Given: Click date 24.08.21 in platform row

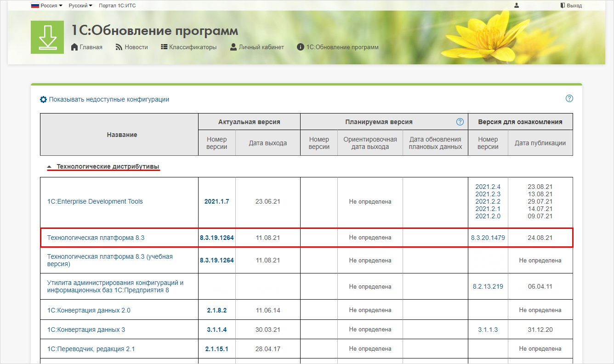Looking at the screenshot, I should (x=540, y=238).
